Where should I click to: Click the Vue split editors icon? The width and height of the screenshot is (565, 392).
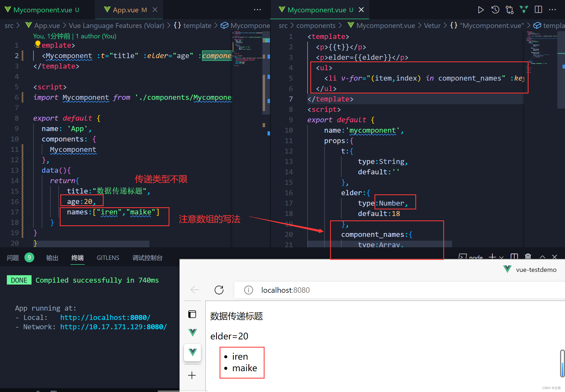coord(524,10)
